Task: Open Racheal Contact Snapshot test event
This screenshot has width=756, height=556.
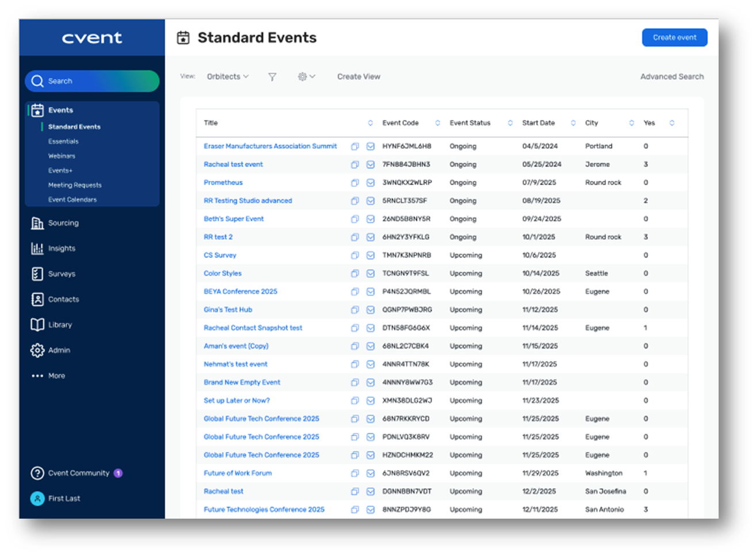Action: point(253,328)
